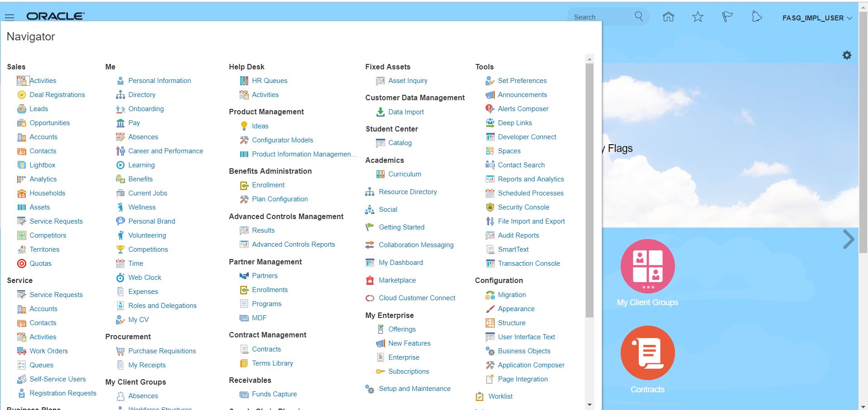868x410 pixels.
Task: Open the My Client Groups pink icon
Action: click(x=647, y=266)
